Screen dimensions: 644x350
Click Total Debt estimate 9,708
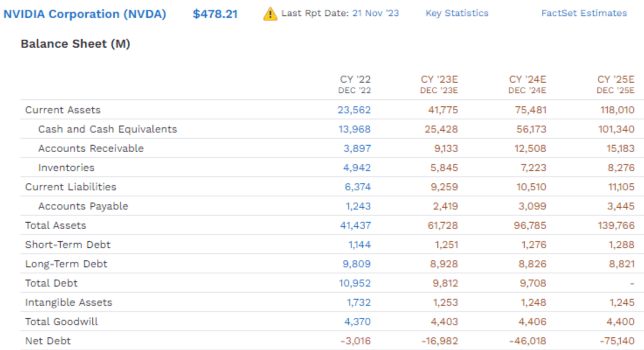point(533,283)
